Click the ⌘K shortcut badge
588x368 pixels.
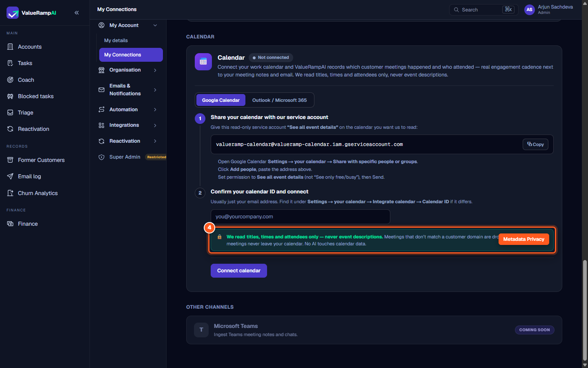coord(508,9)
